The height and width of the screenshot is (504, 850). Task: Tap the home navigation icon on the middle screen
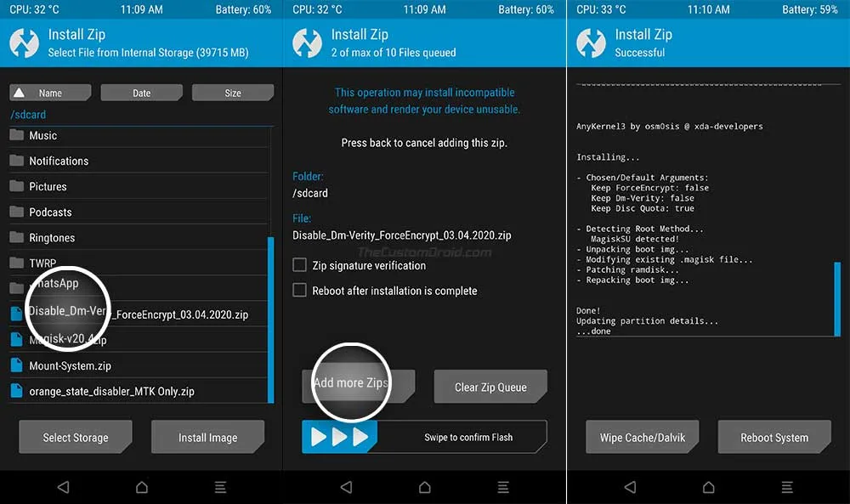(x=424, y=487)
